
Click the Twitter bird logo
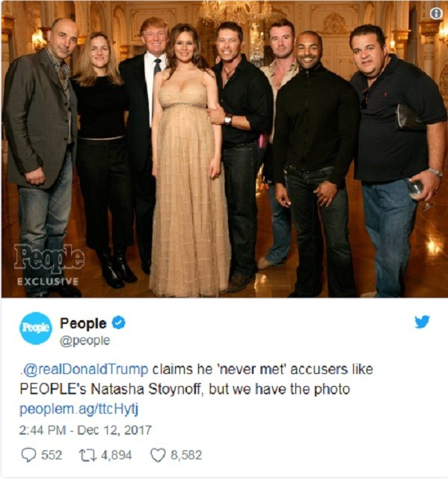click(x=422, y=322)
